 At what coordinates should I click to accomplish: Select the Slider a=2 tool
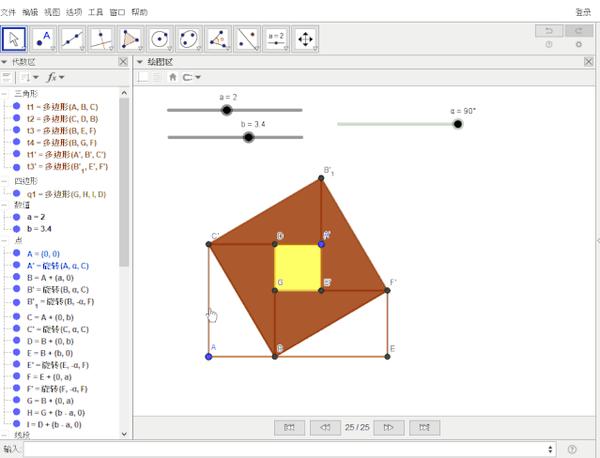pos(276,39)
